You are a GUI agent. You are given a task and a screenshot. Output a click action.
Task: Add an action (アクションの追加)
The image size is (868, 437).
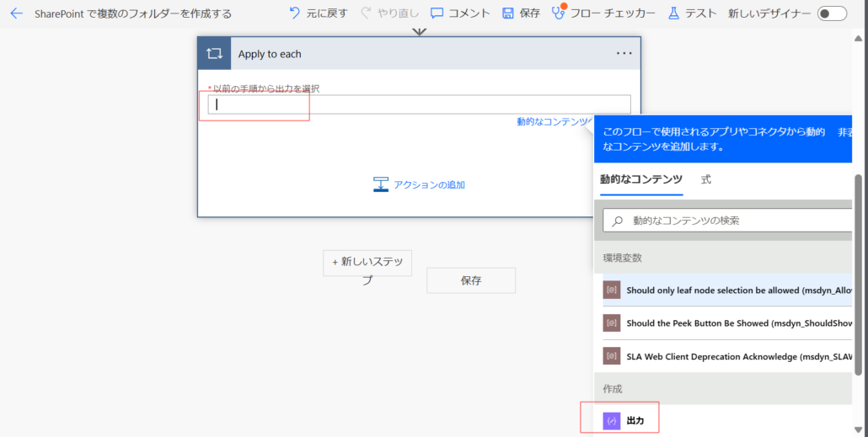(x=419, y=184)
